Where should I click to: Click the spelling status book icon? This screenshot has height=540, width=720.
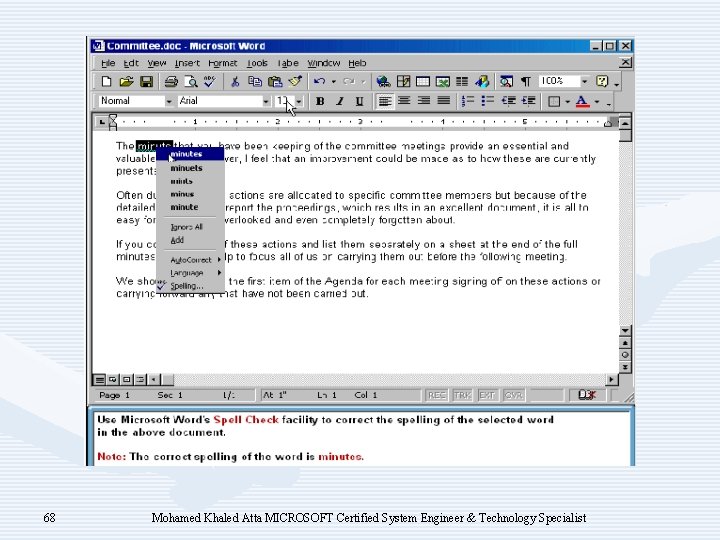pyautogui.click(x=587, y=395)
